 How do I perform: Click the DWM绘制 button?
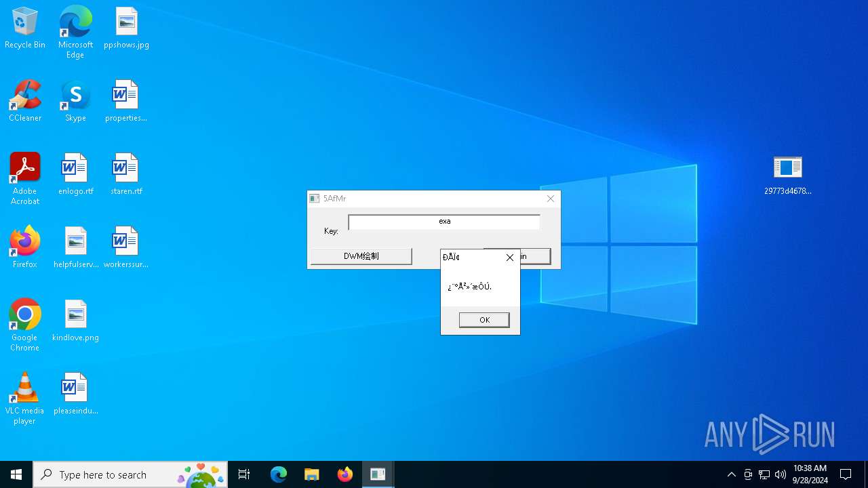361,256
